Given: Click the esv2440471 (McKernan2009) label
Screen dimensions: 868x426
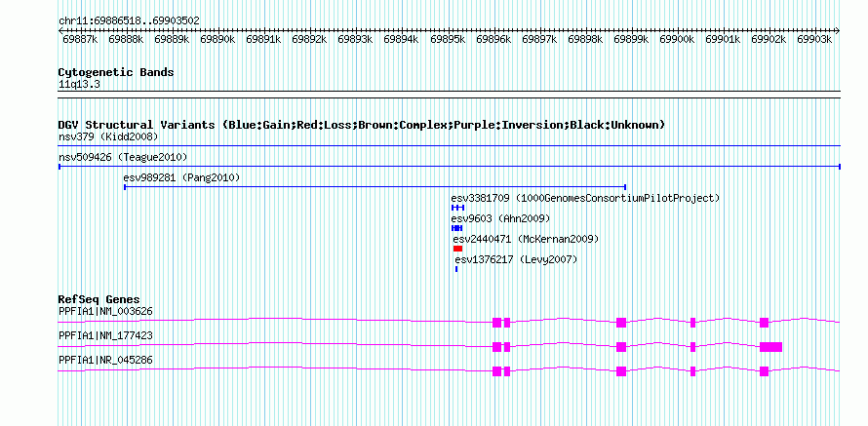Looking at the screenshot, I should [x=526, y=239].
